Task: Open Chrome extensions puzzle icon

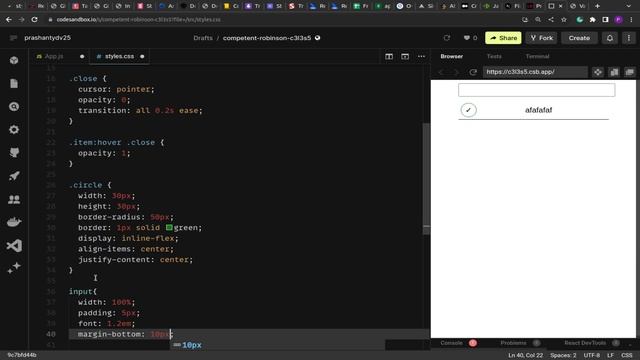Action: click(592, 20)
